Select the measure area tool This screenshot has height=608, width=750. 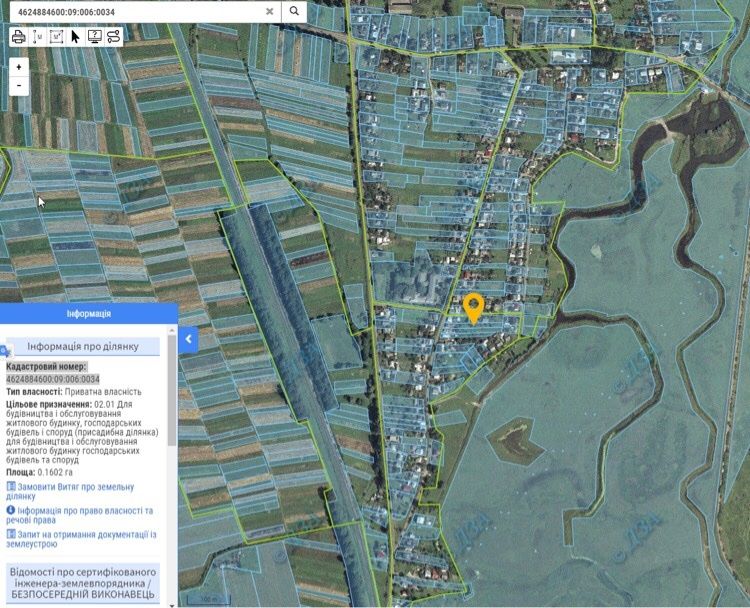pos(56,36)
